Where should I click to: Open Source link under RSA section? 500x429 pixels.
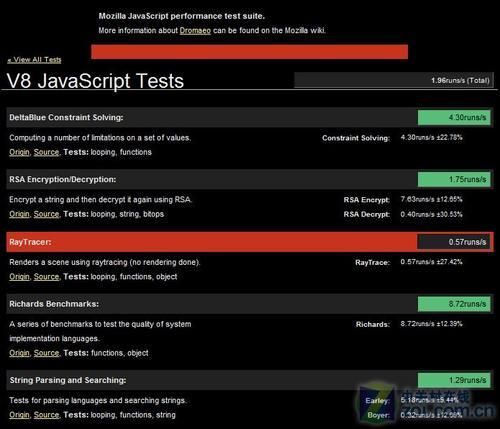coord(46,214)
